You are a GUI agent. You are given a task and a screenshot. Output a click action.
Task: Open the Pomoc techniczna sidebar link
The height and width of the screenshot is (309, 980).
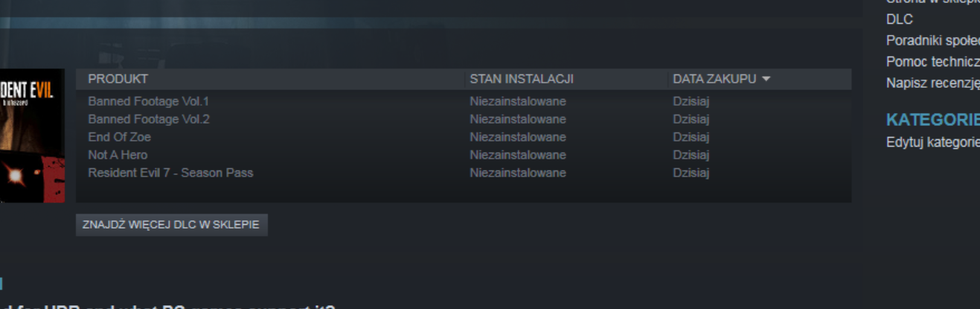point(933,61)
